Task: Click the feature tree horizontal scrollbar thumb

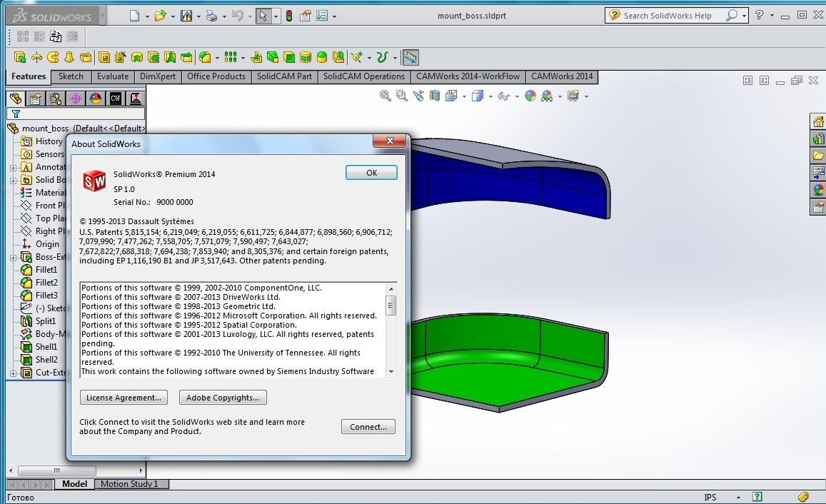Action: click(x=57, y=470)
